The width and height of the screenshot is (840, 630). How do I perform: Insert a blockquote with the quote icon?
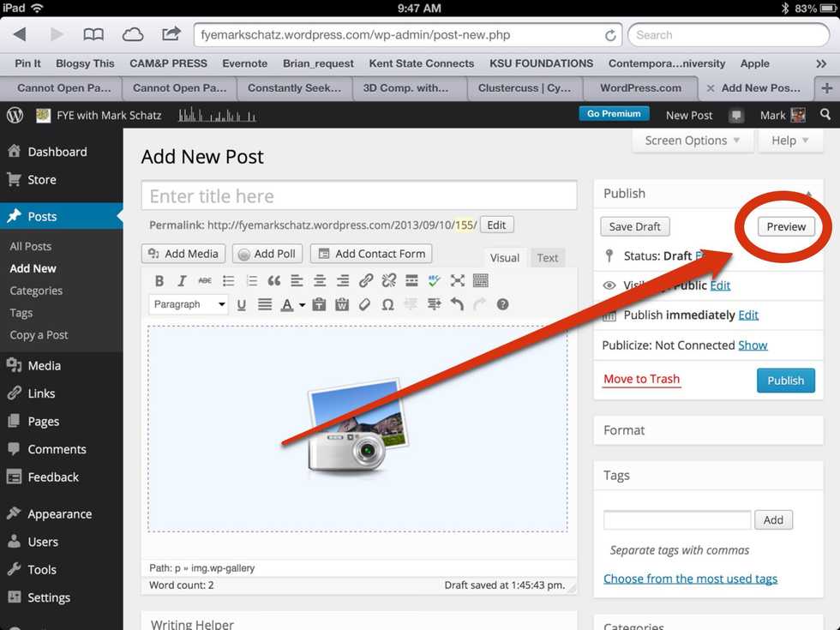[x=273, y=281]
